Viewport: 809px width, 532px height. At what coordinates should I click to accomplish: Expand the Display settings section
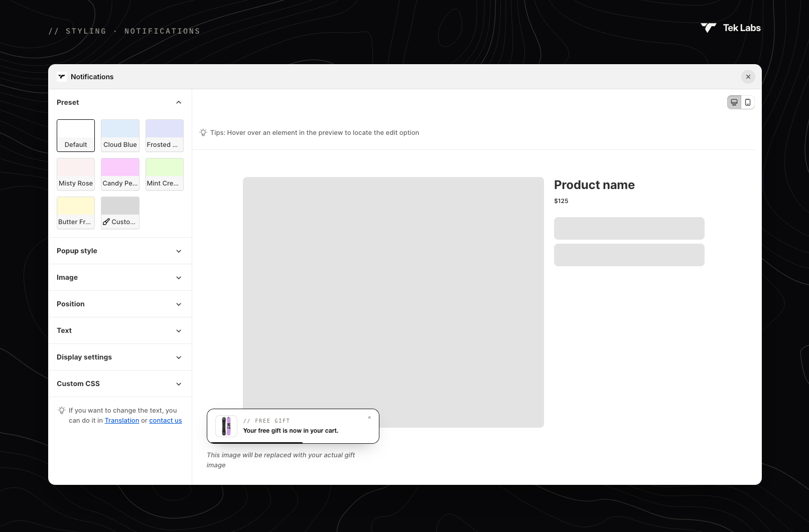120,357
